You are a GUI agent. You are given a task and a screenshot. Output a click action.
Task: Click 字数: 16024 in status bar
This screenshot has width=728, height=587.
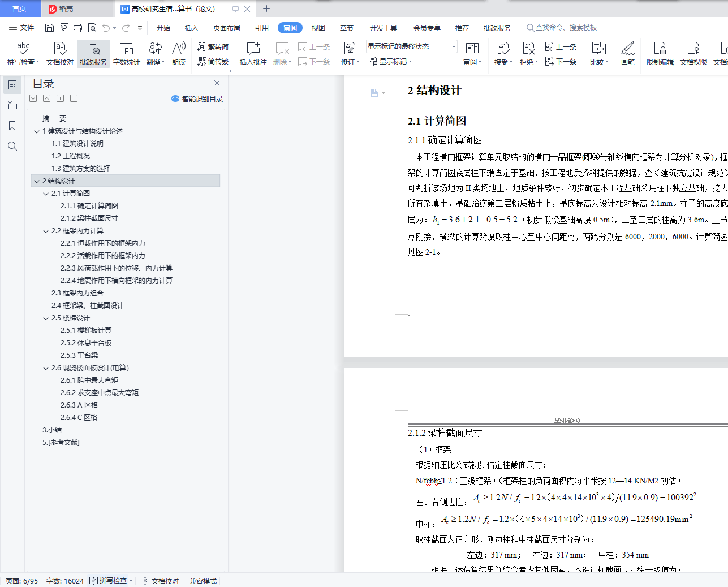[65, 581]
